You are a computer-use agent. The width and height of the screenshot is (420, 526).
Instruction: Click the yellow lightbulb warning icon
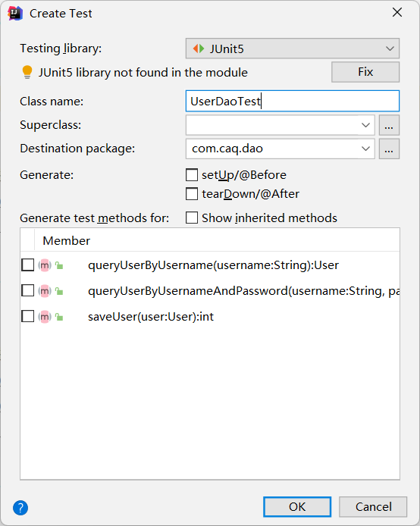coord(27,72)
